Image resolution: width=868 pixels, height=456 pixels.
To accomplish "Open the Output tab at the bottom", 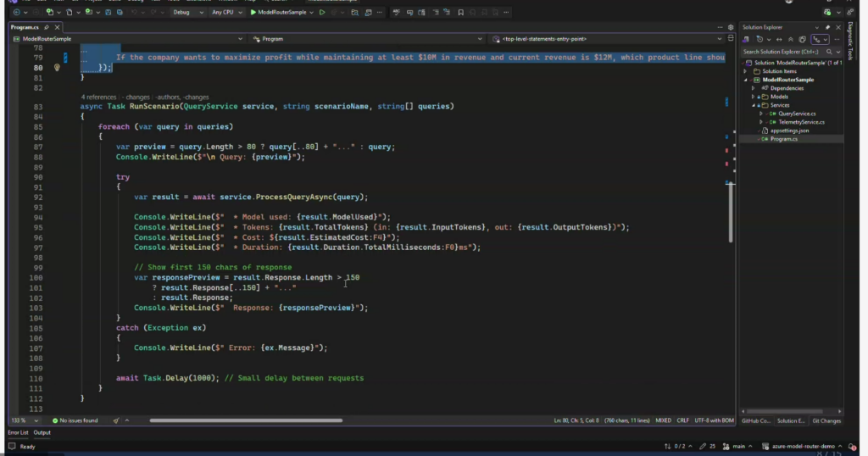I will coord(42,433).
